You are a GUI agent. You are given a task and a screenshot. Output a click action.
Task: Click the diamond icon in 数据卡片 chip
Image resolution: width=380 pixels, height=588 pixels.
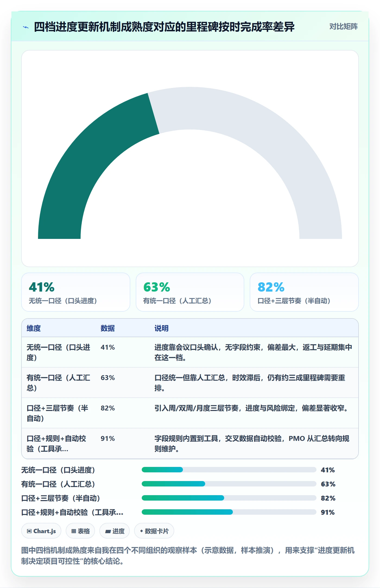pyautogui.click(x=141, y=531)
